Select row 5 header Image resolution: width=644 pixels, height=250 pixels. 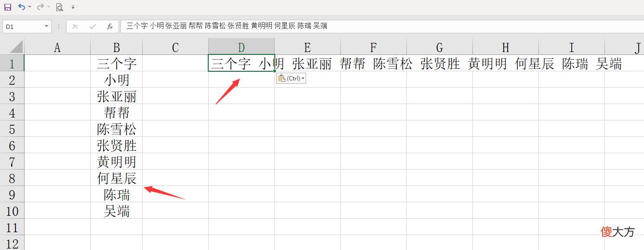12,129
